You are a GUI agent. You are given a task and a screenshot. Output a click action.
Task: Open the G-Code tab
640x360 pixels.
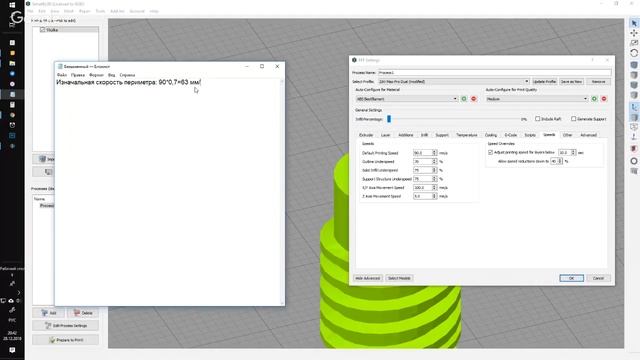coord(511,135)
